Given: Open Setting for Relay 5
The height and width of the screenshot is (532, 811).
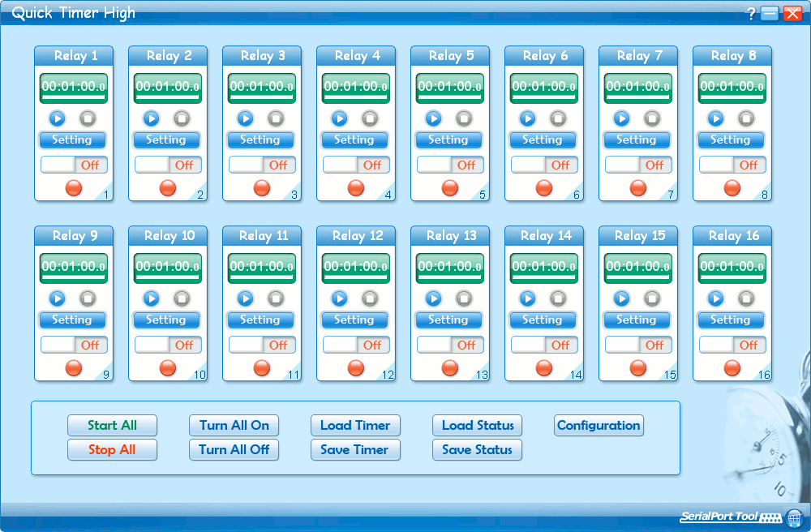Looking at the screenshot, I should tap(448, 140).
